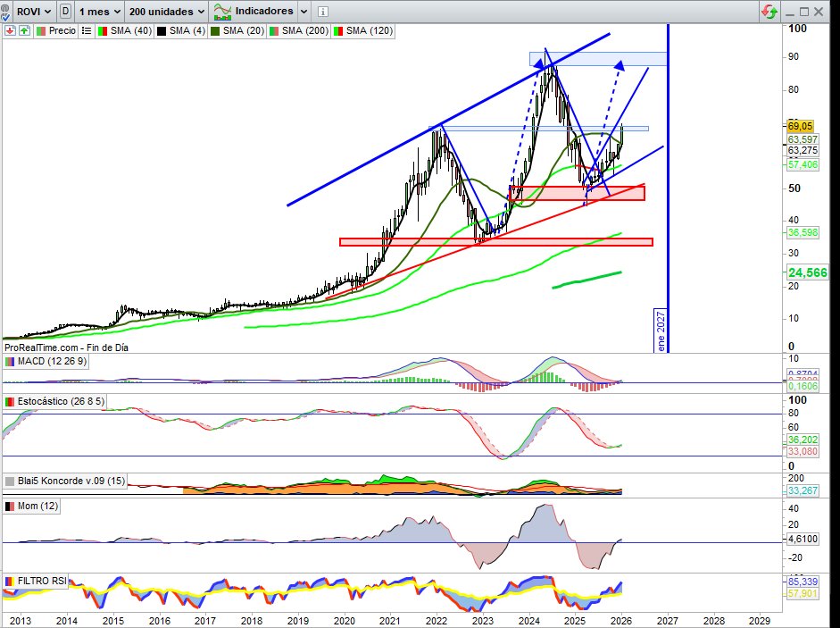Click the 85,339 FILTRO RSI value
The width and height of the screenshot is (840, 628).
point(803,582)
